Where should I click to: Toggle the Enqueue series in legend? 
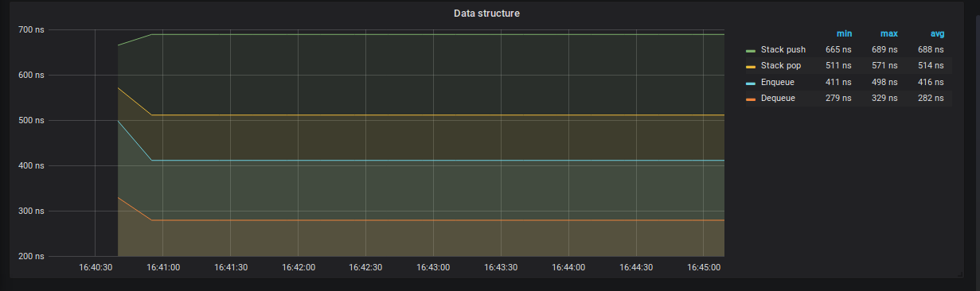777,82
